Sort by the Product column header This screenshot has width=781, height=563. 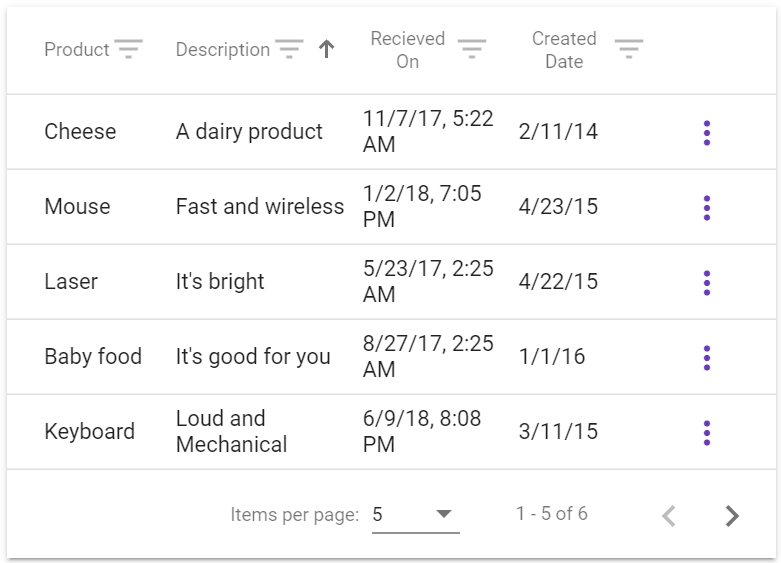point(77,50)
